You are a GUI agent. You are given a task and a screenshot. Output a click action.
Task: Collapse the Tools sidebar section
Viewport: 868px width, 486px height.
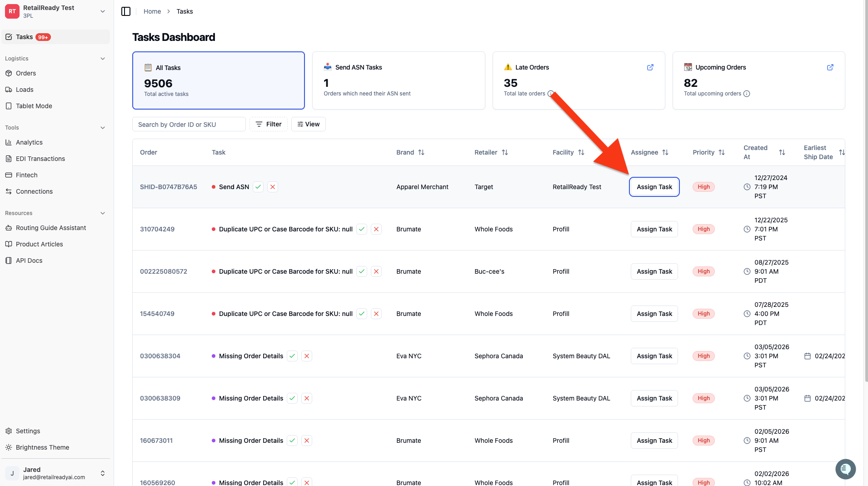click(x=103, y=128)
